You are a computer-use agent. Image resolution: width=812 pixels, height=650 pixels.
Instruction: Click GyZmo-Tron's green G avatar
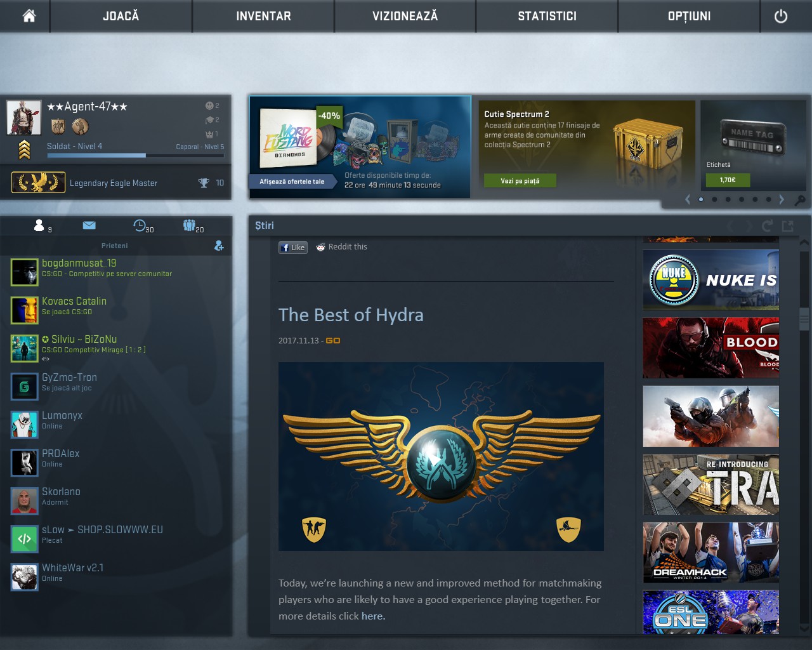[25, 386]
